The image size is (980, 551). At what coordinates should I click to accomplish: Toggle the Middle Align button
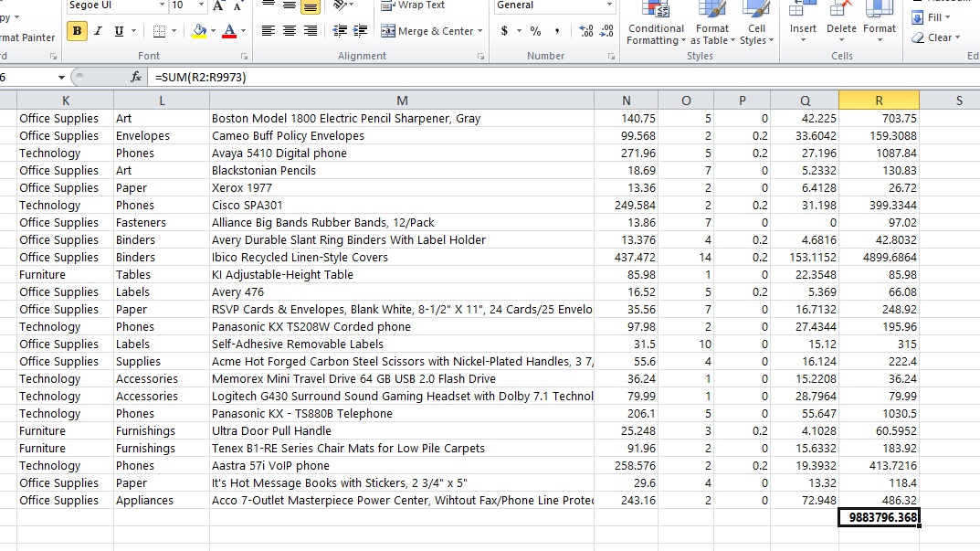pyautogui.click(x=290, y=5)
